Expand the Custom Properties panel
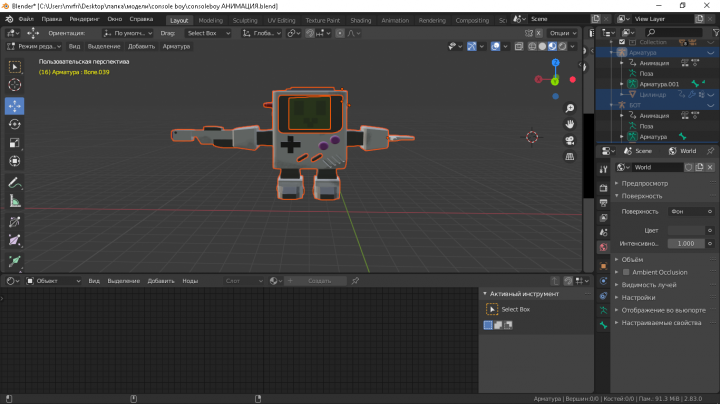 (x=661, y=323)
